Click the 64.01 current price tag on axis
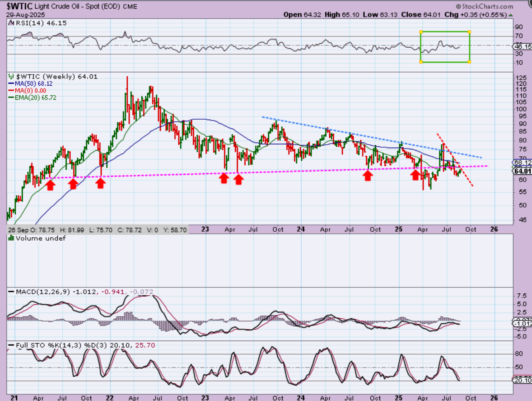This screenshot has height=401, width=532. point(522,171)
